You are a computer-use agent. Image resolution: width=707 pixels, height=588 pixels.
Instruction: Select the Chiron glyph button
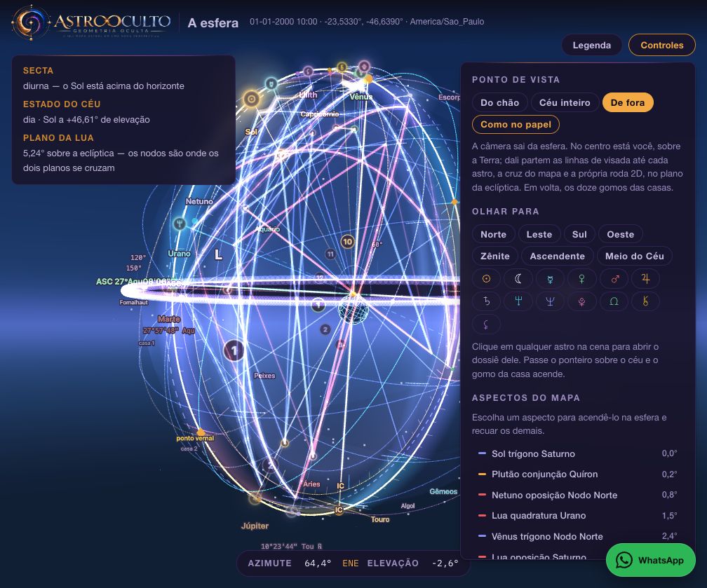click(646, 301)
